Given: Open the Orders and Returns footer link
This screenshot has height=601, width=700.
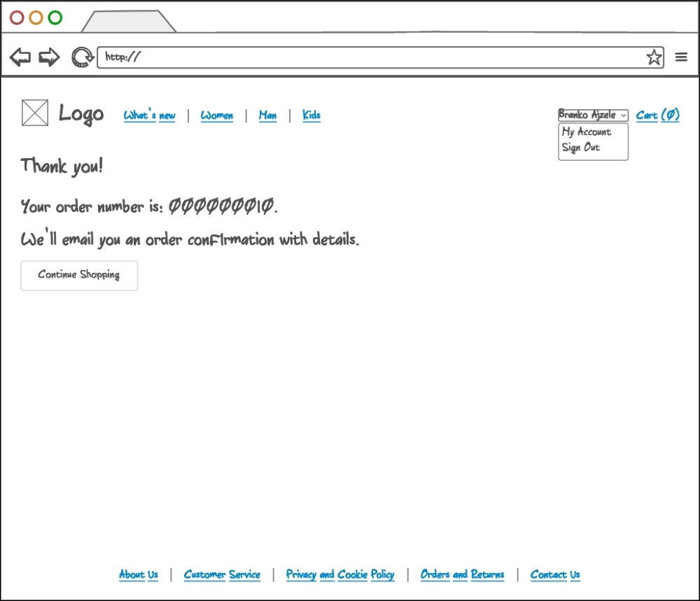Looking at the screenshot, I should point(462,574).
